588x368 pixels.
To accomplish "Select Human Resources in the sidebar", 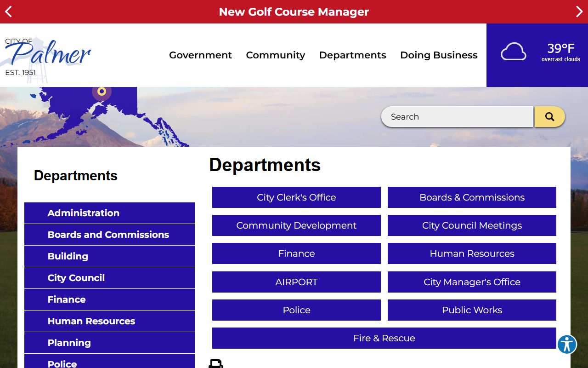I will click(x=109, y=321).
